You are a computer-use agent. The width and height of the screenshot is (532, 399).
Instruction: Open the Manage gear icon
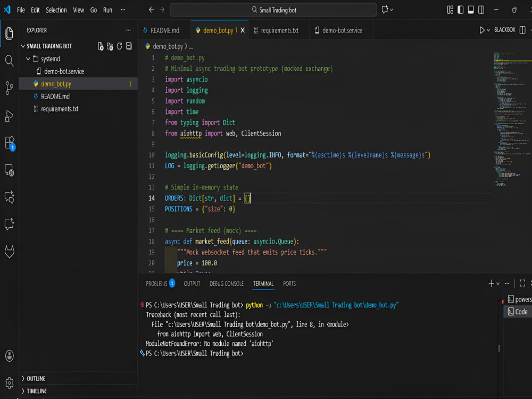(x=9, y=383)
